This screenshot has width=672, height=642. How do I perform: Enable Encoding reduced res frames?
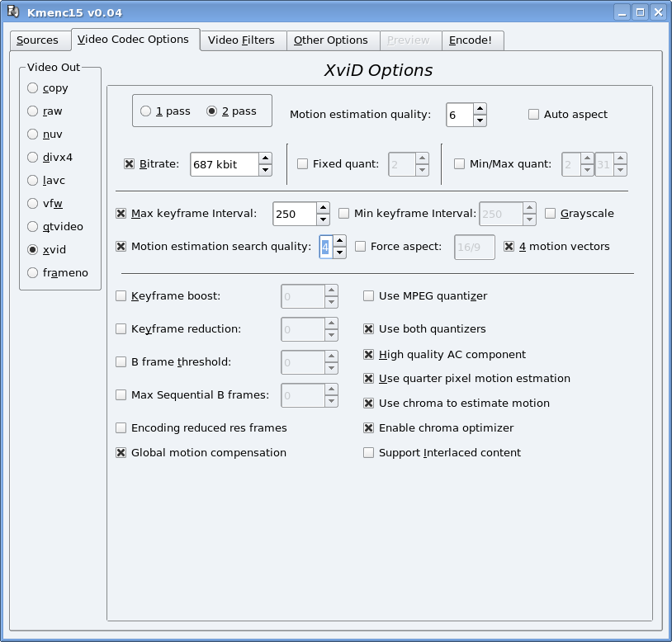(121, 427)
